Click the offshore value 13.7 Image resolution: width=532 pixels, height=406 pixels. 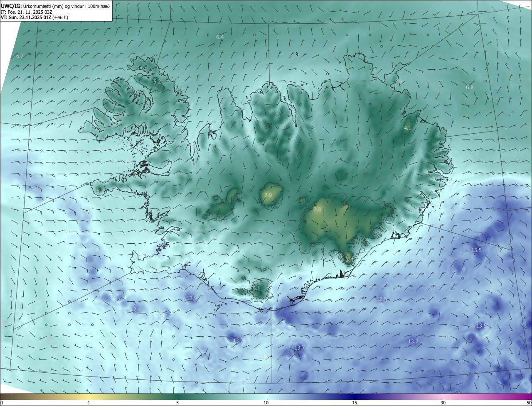click(299, 348)
